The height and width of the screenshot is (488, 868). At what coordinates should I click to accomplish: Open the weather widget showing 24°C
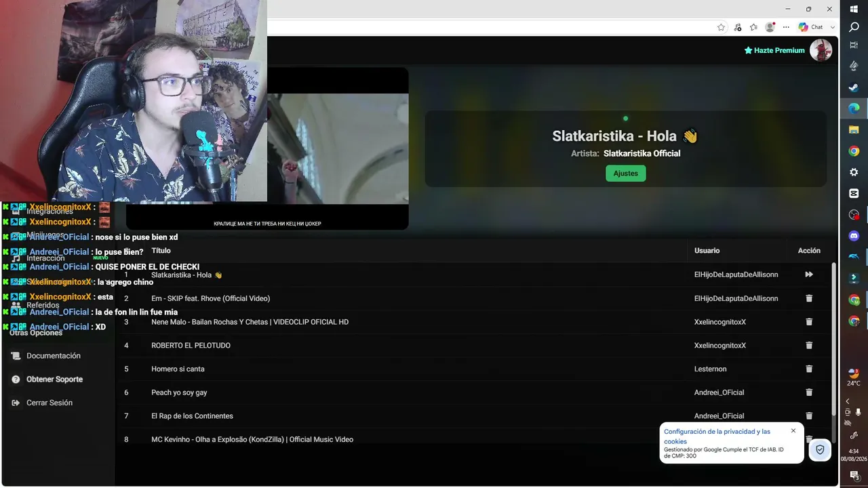[854, 377]
